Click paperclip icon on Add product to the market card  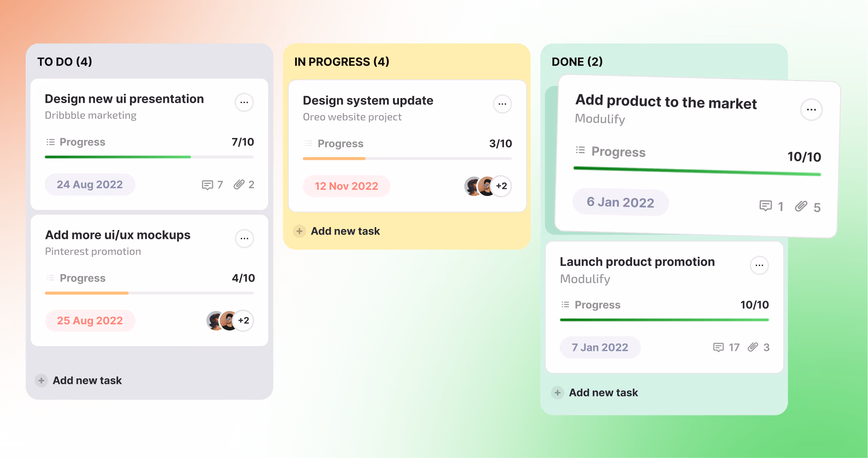801,206
